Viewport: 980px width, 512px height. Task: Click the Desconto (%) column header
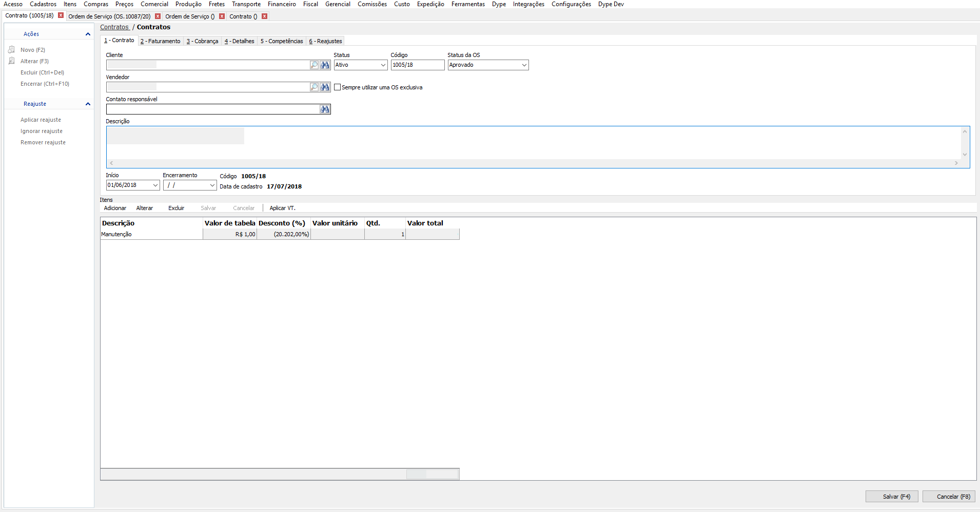(284, 223)
